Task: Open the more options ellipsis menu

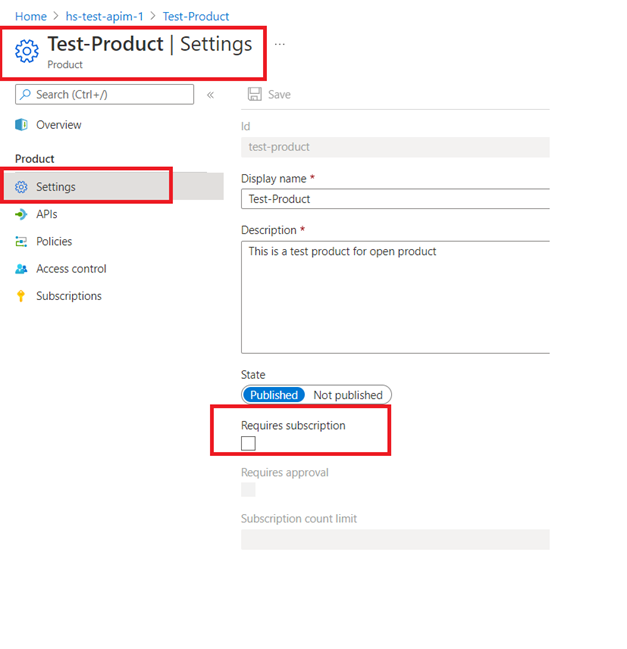Action: click(x=280, y=45)
